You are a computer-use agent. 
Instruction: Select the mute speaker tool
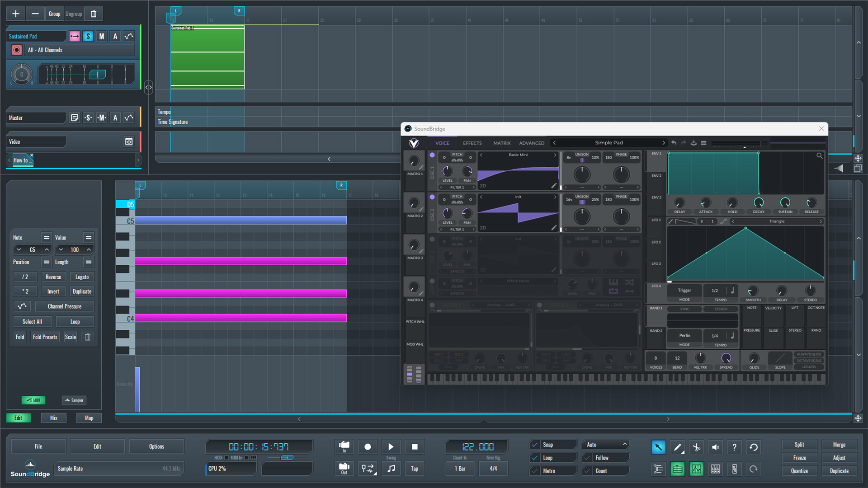click(x=715, y=447)
